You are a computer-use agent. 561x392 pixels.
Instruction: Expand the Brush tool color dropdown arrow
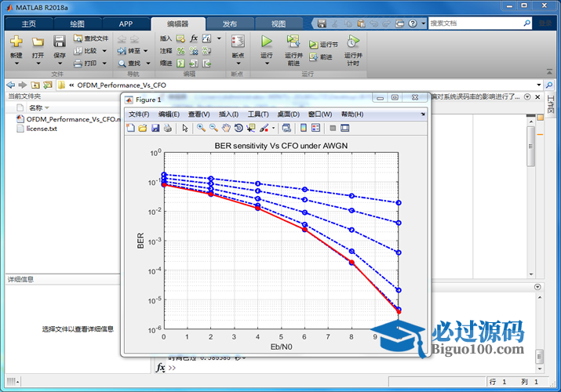pyautogui.click(x=273, y=128)
